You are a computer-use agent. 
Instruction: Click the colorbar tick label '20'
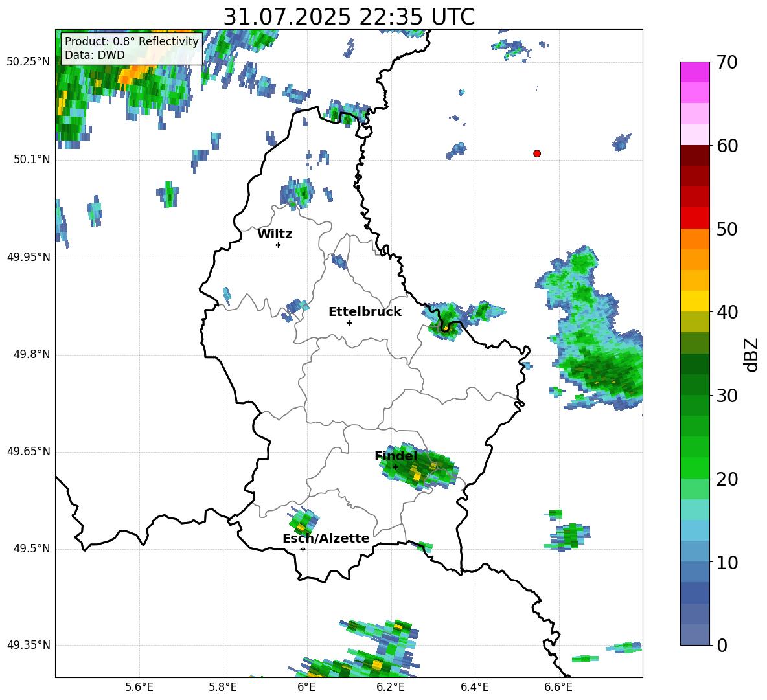point(727,479)
